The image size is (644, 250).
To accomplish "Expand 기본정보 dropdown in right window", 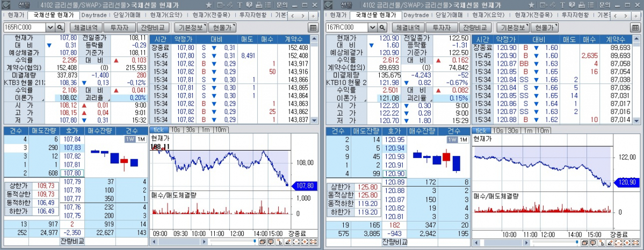I will (512, 27).
